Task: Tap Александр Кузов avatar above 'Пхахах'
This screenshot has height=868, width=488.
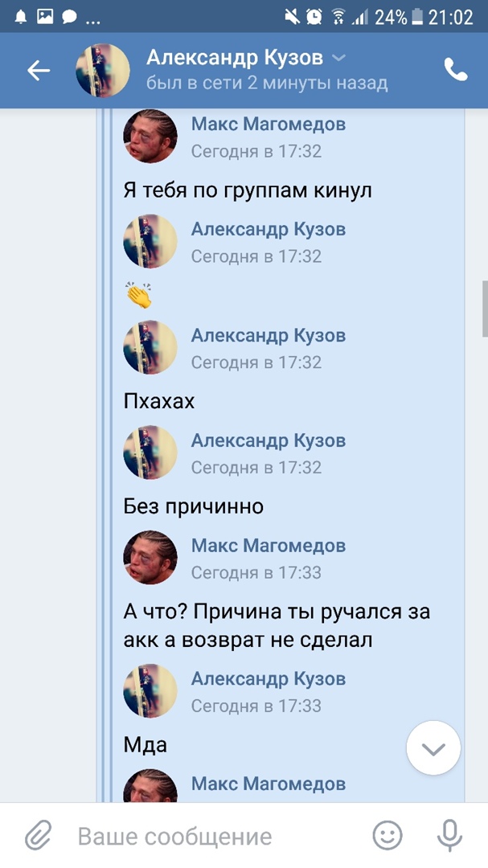Action: 150,347
